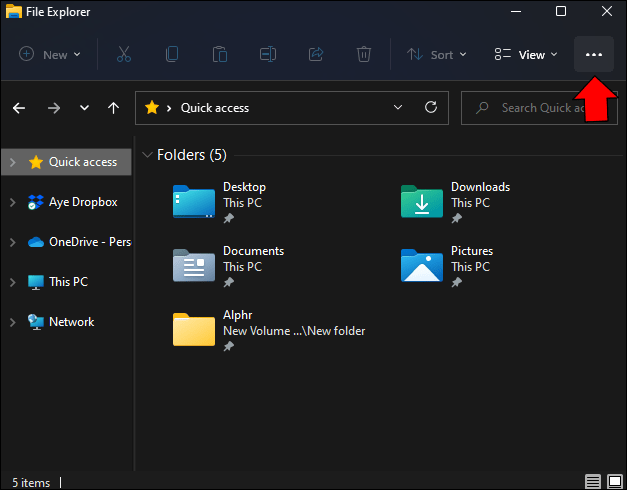This screenshot has height=490, width=627.
Task: Click the Delete trash can icon
Action: click(364, 55)
